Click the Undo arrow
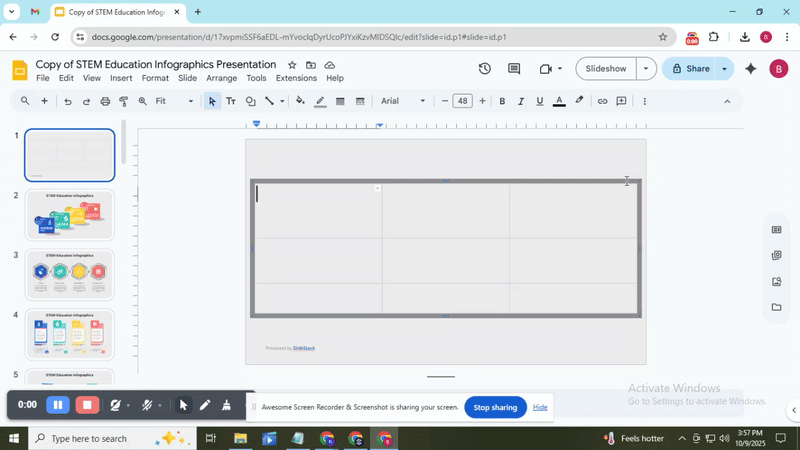The height and width of the screenshot is (450, 800). [x=68, y=101]
